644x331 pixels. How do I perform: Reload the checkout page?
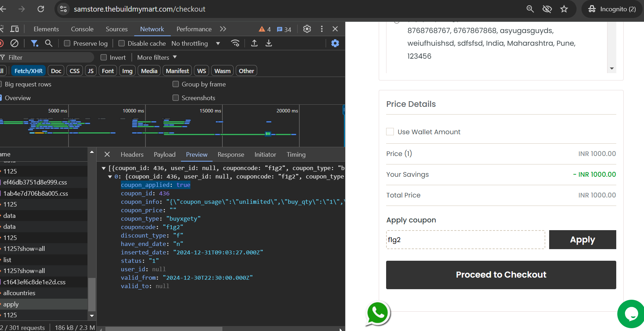click(x=41, y=9)
